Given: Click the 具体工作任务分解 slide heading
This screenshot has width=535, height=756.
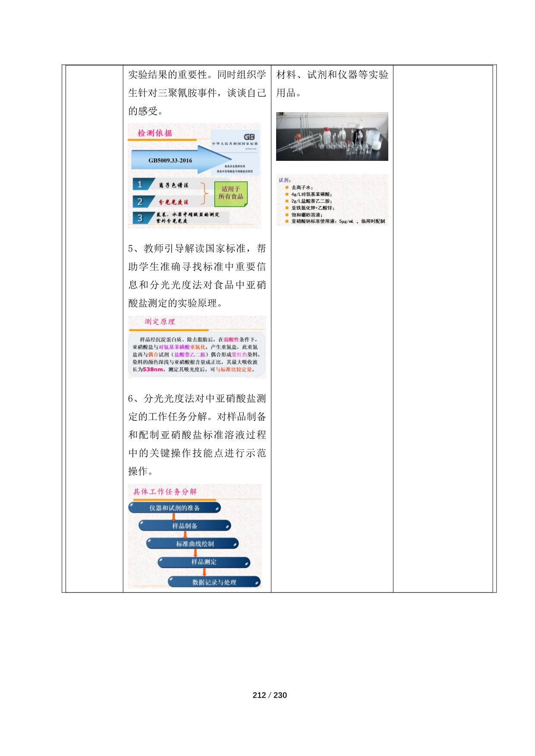Looking at the screenshot, I should coord(165,492).
